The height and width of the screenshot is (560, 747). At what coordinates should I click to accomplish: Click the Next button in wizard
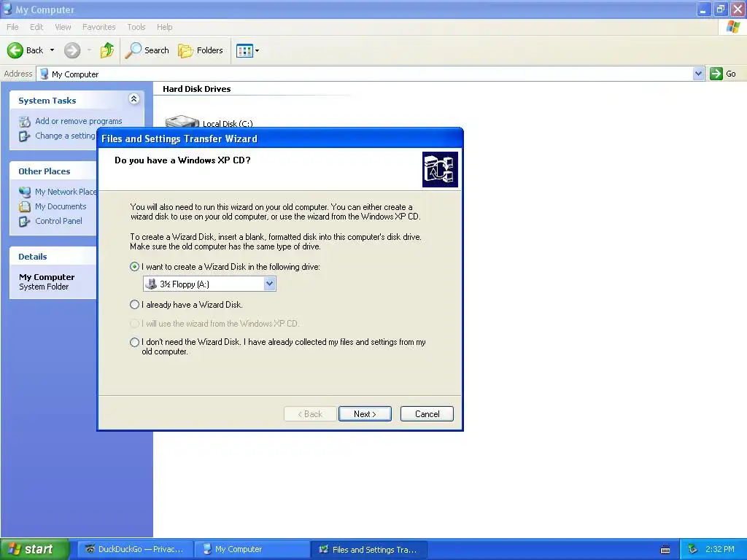click(365, 414)
